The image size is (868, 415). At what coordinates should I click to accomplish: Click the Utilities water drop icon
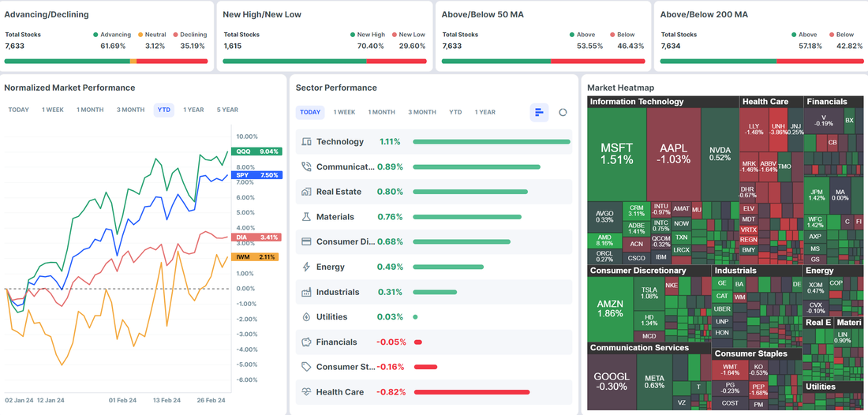click(306, 317)
